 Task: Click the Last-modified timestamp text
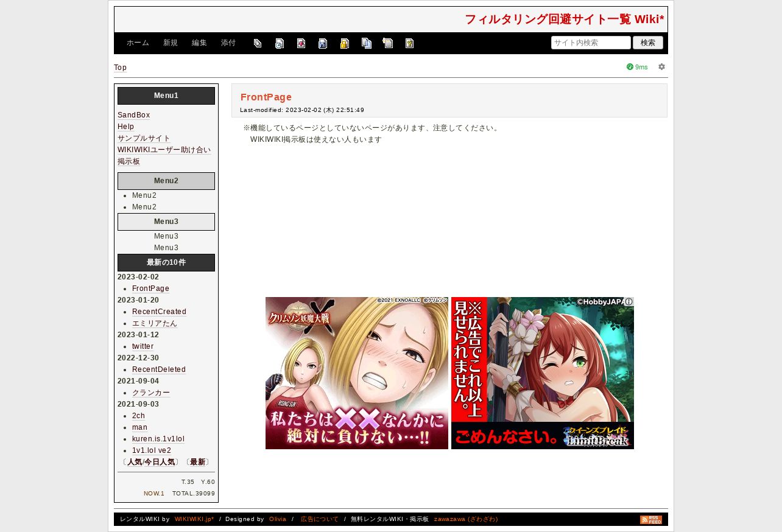coord(302,110)
